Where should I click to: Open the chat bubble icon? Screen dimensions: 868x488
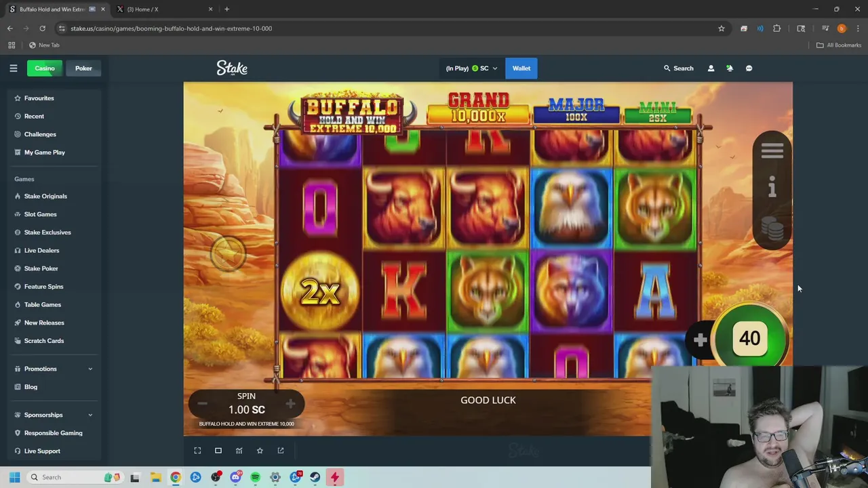[x=749, y=68]
